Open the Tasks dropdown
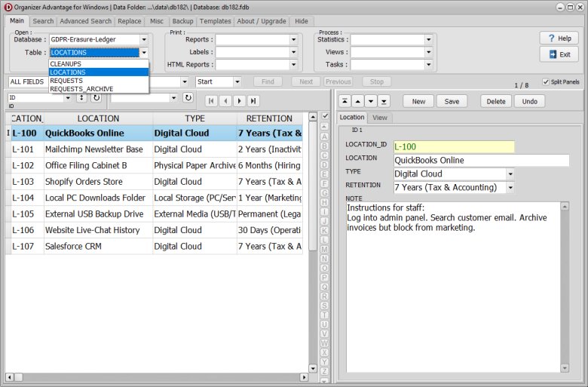The height and width of the screenshot is (387, 588). click(429, 65)
